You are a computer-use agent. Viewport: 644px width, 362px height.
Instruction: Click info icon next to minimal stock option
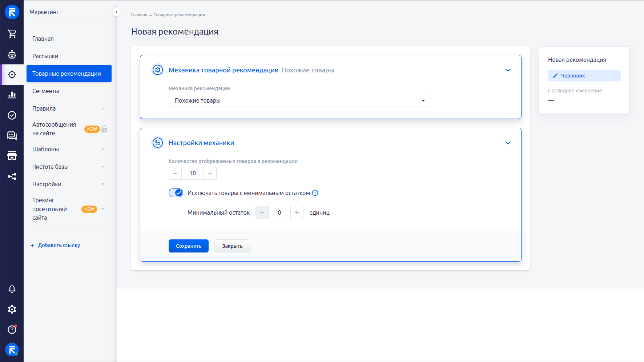(x=315, y=193)
